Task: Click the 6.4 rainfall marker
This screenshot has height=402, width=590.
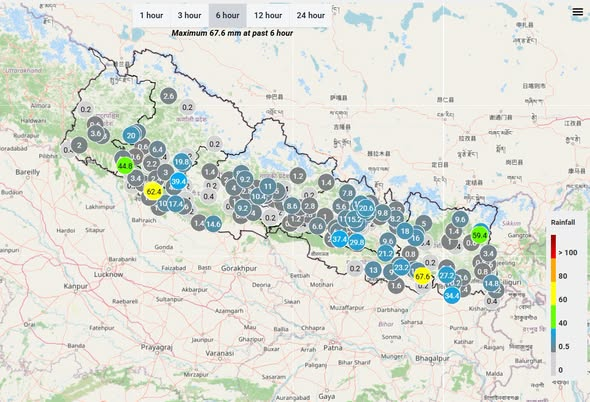Action: tap(157, 149)
